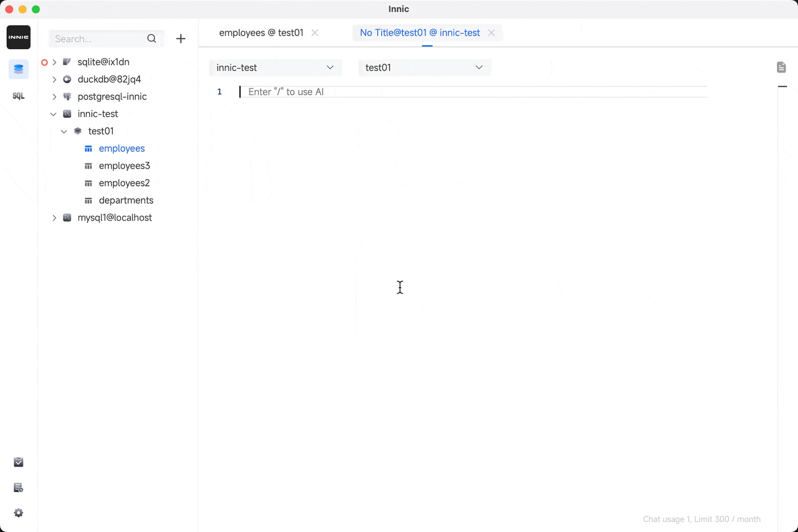Select the SQL console sidebar icon
Viewport: 798px width, 532px height.
pyautogui.click(x=18, y=96)
